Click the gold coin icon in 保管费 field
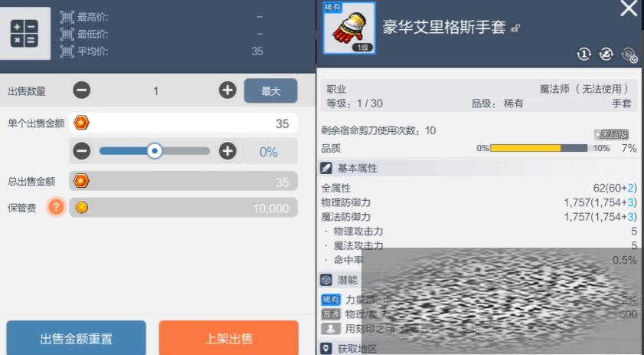The image size is (644, 355). (x=82, y=207)
